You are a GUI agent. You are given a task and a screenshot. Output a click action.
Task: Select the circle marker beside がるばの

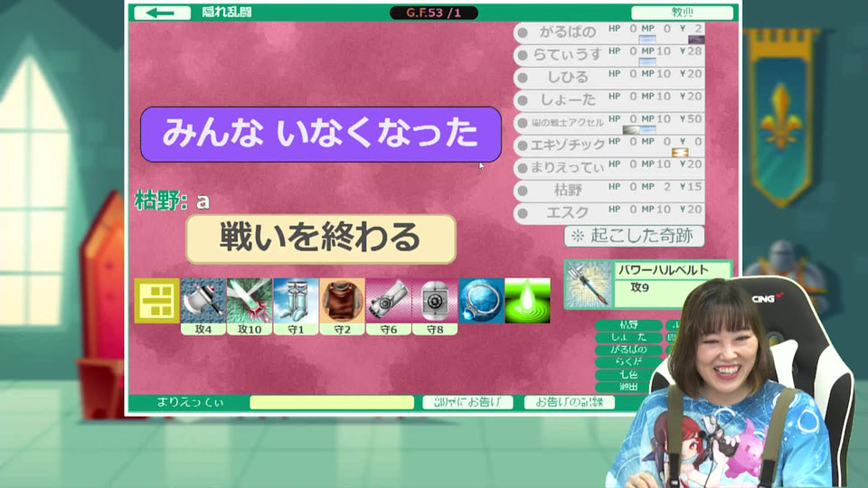(522, 33)
